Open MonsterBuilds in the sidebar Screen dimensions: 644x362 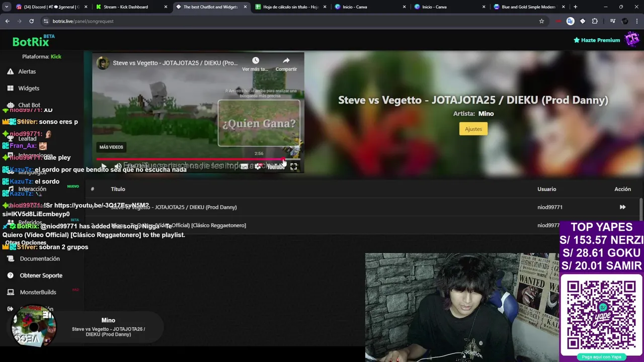click(x=38, y=292)
